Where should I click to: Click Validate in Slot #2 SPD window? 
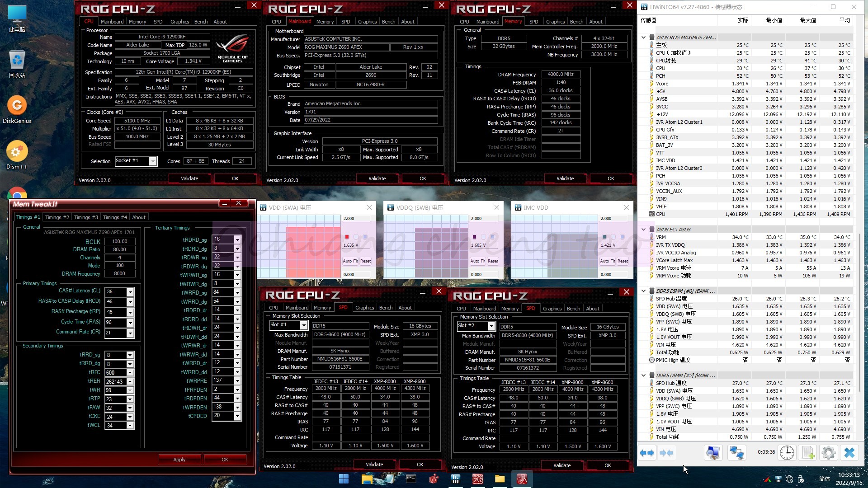pyautogui.click(x=562, y=465)
